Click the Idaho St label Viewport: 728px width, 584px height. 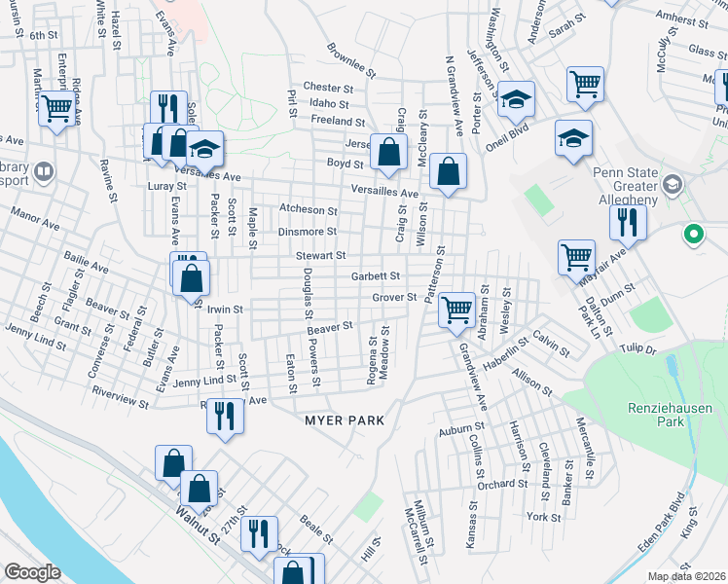(329, 103)
